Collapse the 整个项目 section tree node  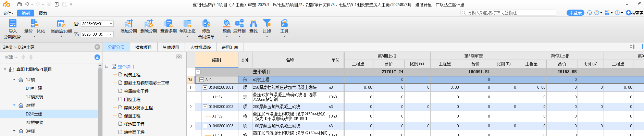pyautogui.click(x=107, y=66)
